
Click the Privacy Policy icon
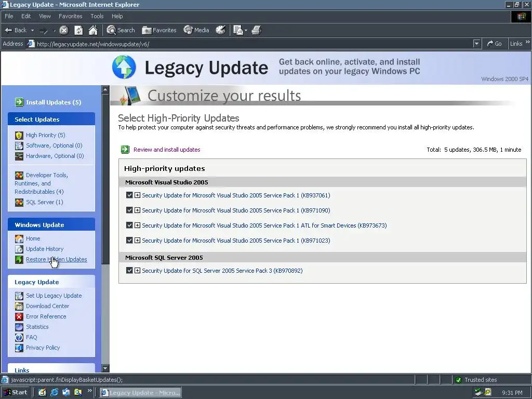pos(19,348)
